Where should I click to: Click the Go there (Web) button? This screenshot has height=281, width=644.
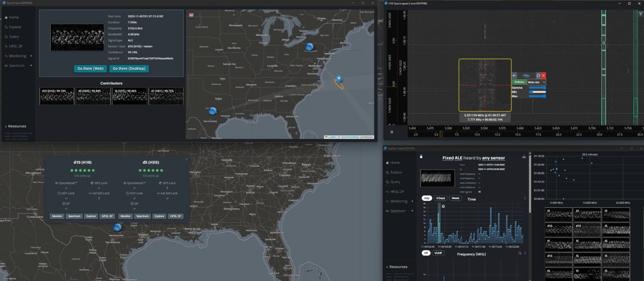click(90, 68)
